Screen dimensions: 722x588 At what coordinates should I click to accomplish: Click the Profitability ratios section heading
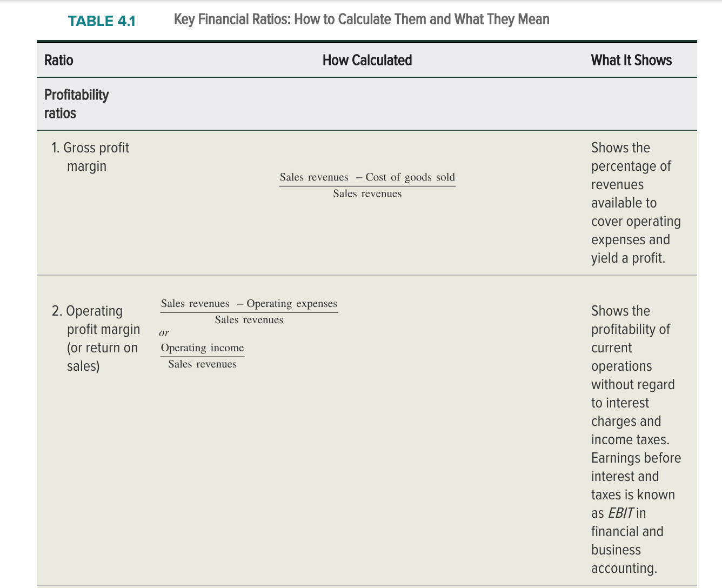pos(76,104)
